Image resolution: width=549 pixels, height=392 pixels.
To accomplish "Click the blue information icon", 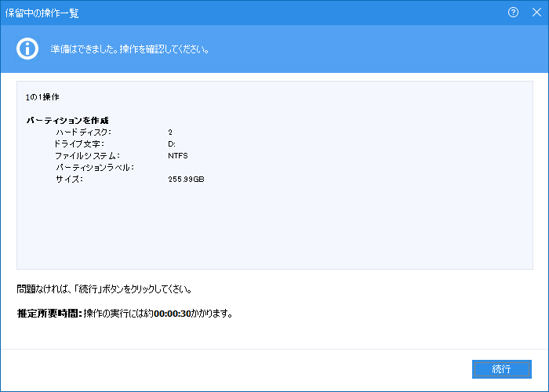I will pos(27,49).
